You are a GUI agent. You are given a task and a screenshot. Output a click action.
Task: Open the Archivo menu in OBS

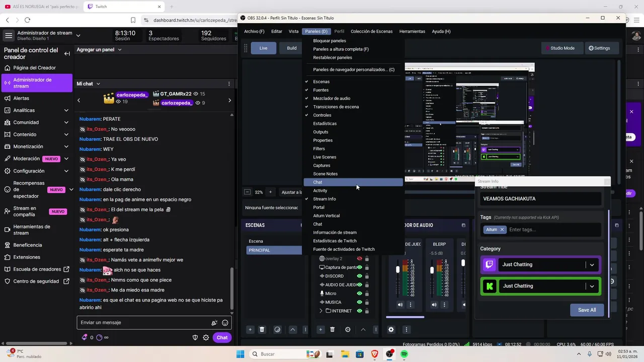(254, 32)
